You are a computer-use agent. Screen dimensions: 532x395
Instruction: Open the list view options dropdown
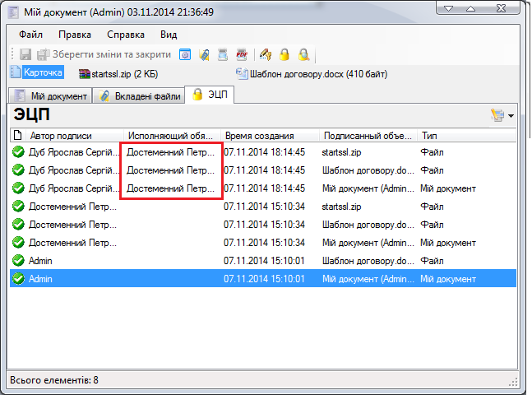pos(502,116)
